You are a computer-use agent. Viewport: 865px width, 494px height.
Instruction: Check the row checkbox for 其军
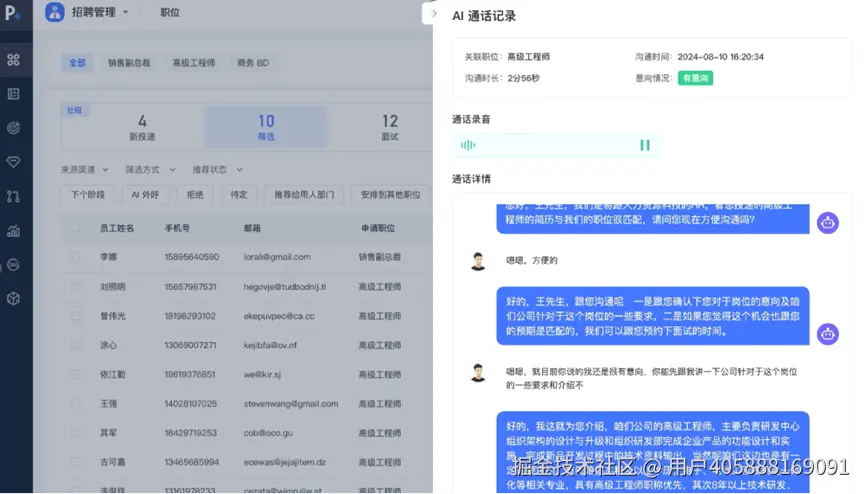75,433
